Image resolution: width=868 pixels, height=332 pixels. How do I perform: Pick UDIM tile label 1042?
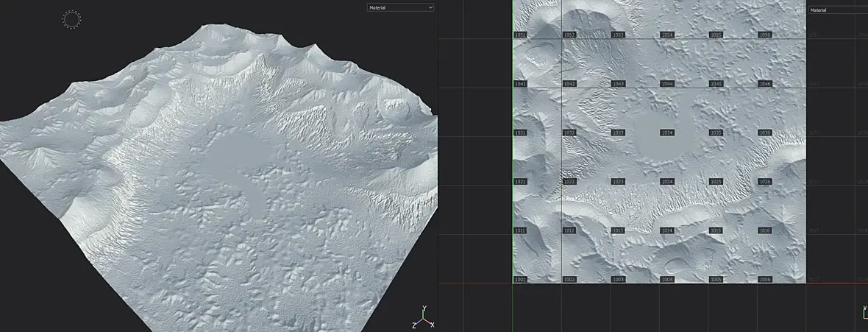point(569,84)
